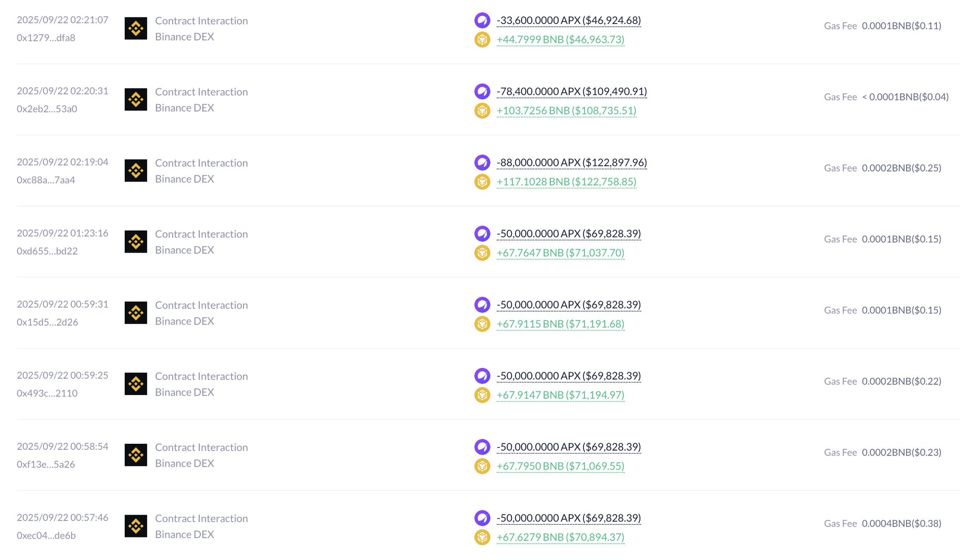This screenshot has height=560, width=960.
Task: Click Binance DEX icon for 0xc88a...7aa4 transaction
Action: [136, 171]
